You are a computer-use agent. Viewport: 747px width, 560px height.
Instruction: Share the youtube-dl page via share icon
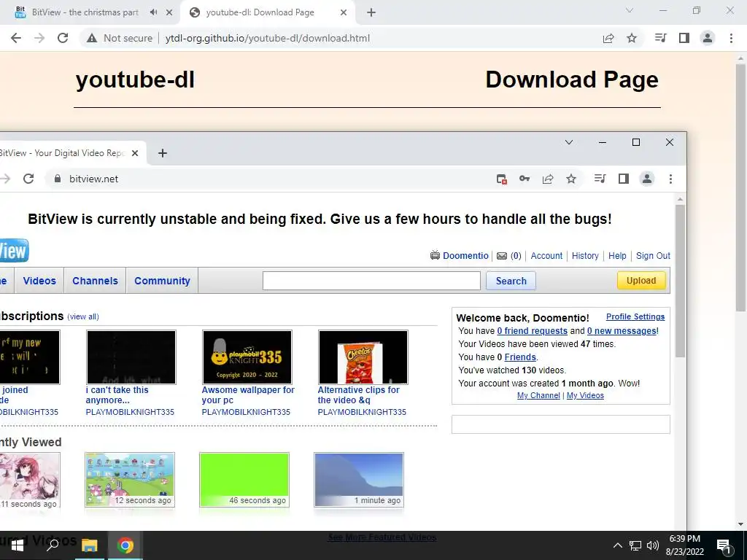pyautogui.click(x=608, y=38)
